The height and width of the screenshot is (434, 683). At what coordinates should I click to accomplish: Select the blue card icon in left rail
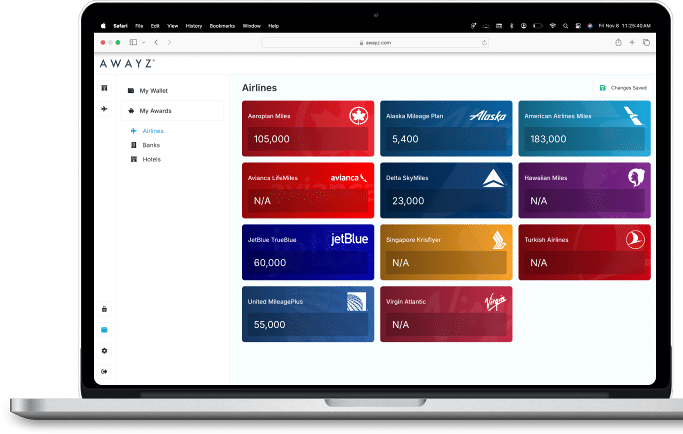[x=105, y=330]
